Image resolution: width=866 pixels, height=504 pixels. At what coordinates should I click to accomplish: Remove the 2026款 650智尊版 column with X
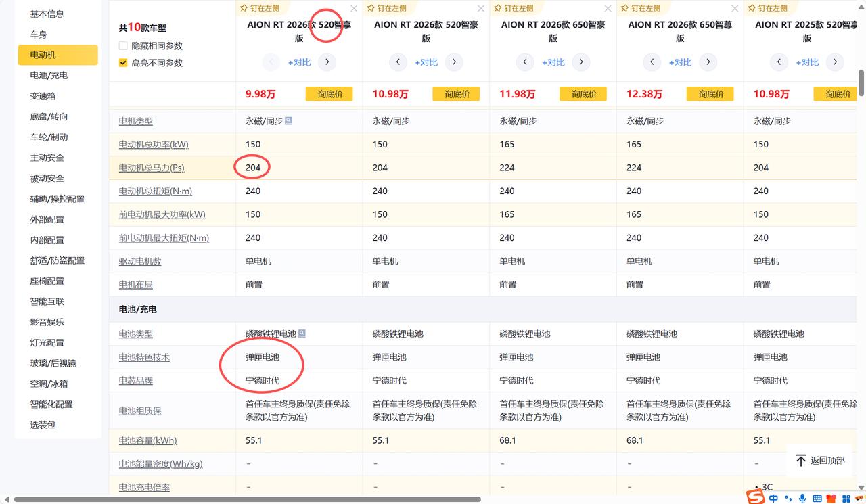(735, 9)
